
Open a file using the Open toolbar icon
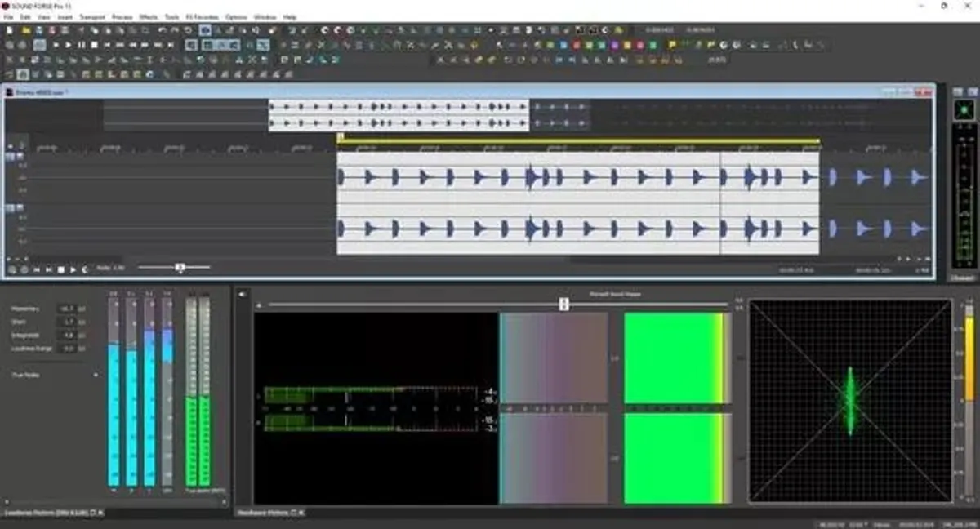click(23, 30)
